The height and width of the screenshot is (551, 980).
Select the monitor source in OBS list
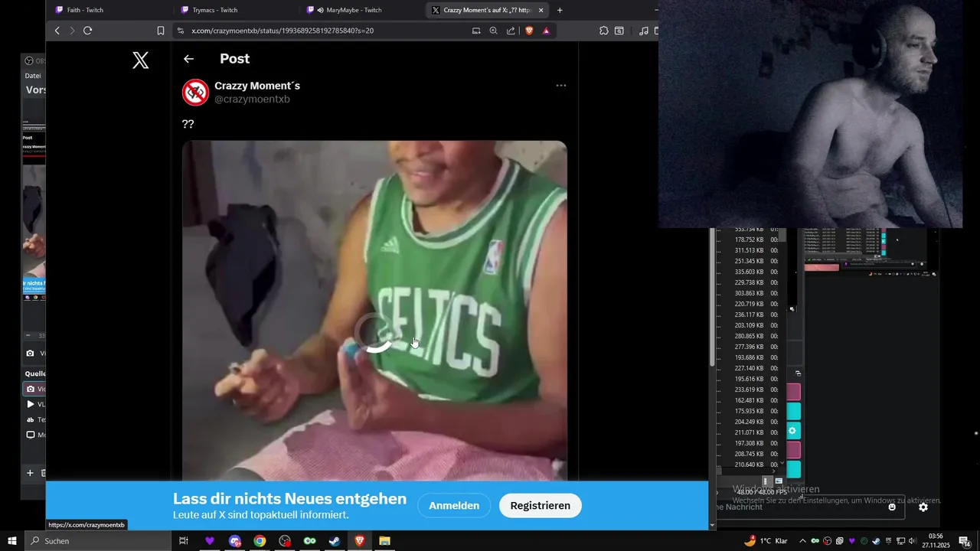pyautogui.click(x=34, y=435)
